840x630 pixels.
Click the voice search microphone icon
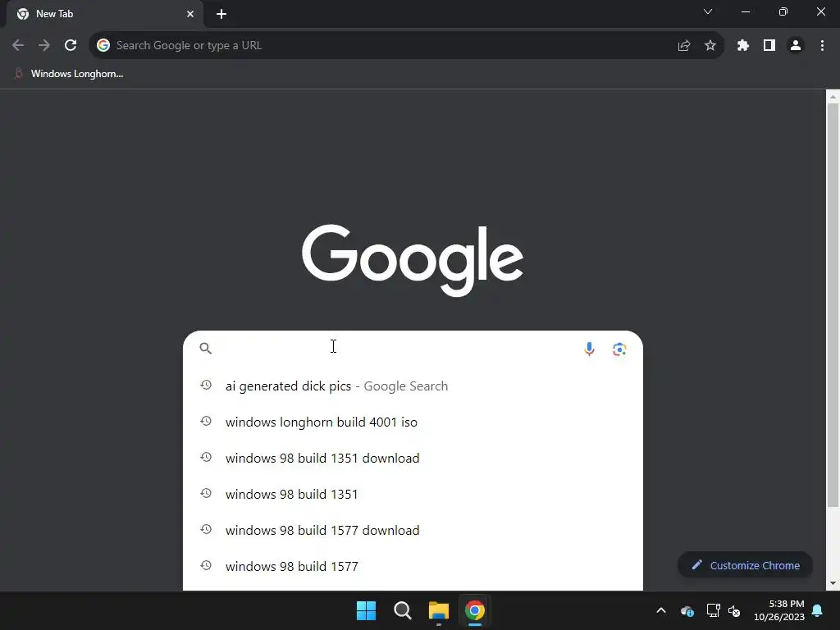[x=589, y=349]
